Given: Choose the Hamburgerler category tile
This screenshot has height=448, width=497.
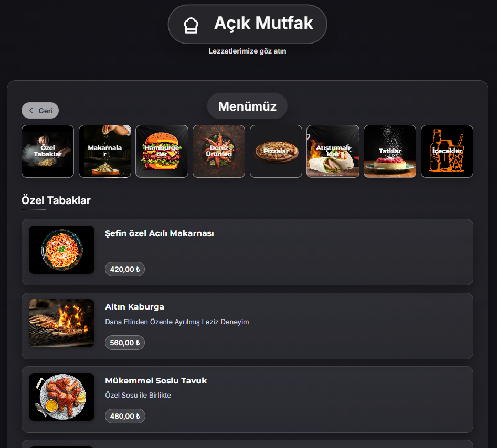Looking at the screenshot, I should click(x=162, y=151).
